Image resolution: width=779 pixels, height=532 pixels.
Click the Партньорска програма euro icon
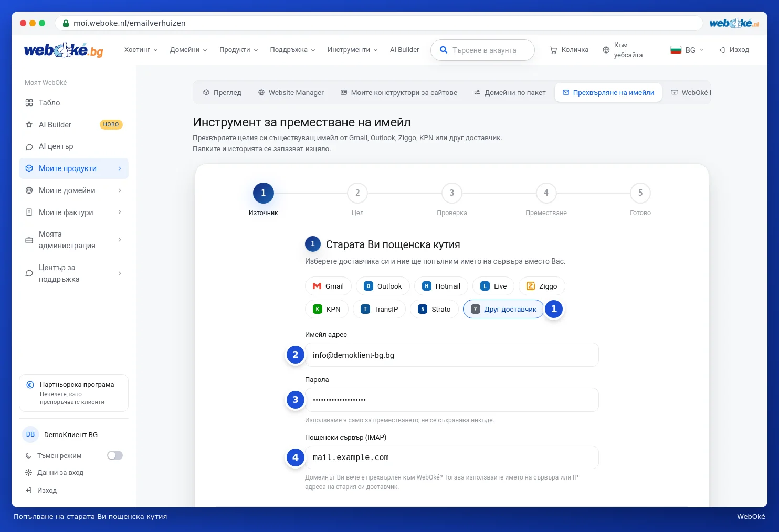[30, 385]
